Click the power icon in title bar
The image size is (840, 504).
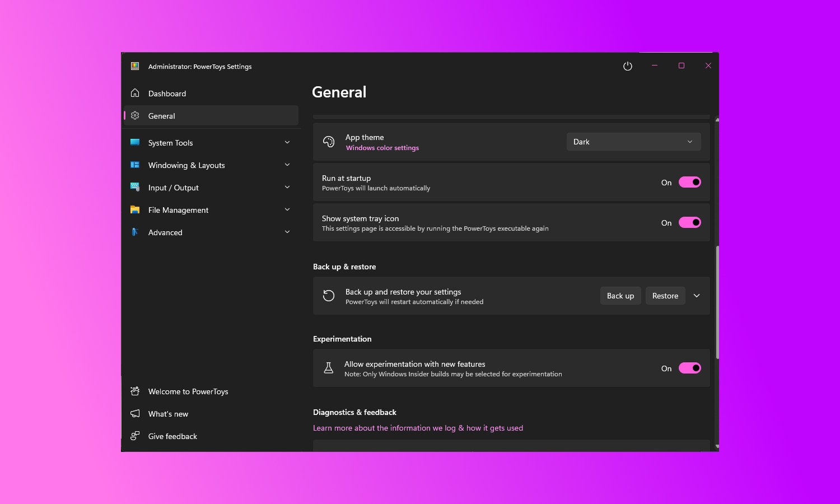click(x=628, y=66)
